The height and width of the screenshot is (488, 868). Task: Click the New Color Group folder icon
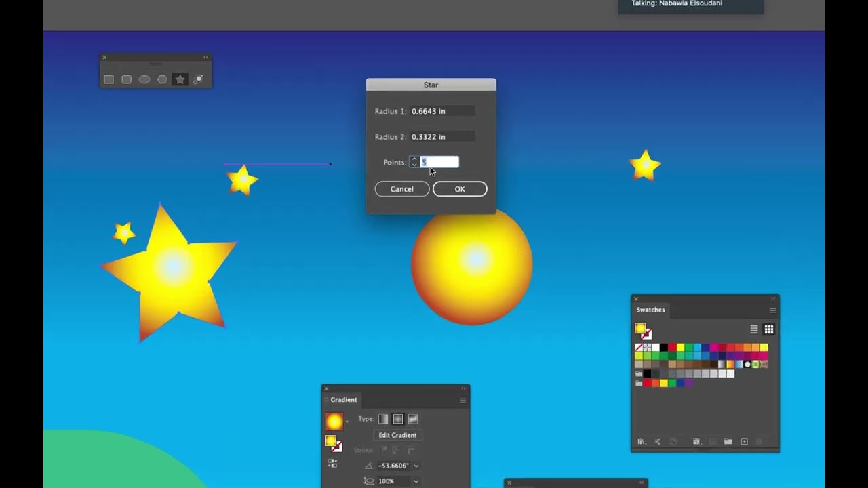pyautogui.click(x=728, y=441)
